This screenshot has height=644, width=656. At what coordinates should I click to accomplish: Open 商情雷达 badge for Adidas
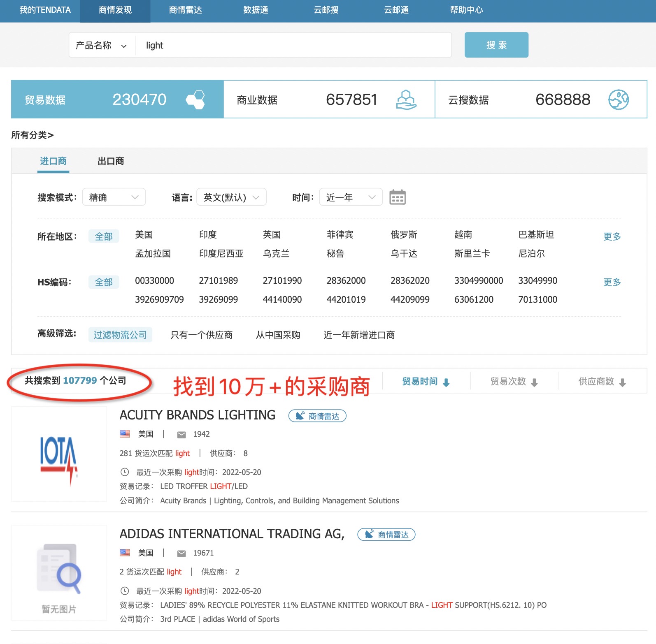click(386, 535)
